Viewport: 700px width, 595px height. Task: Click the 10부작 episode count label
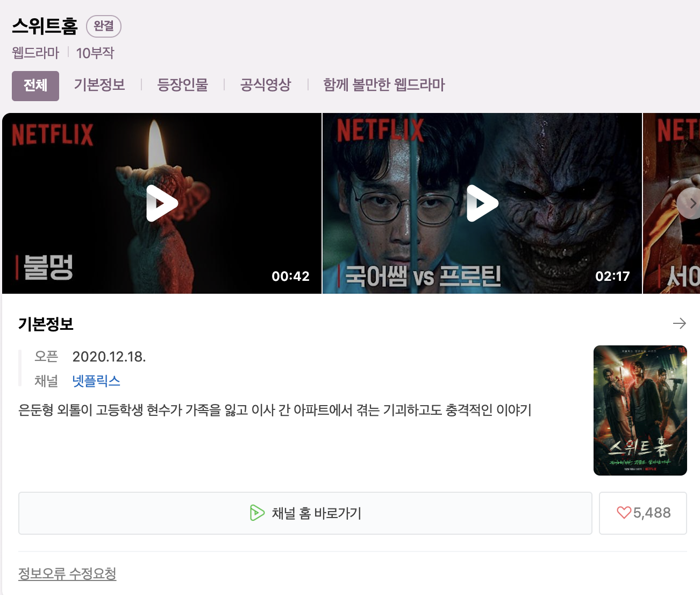tap(95, 53)
